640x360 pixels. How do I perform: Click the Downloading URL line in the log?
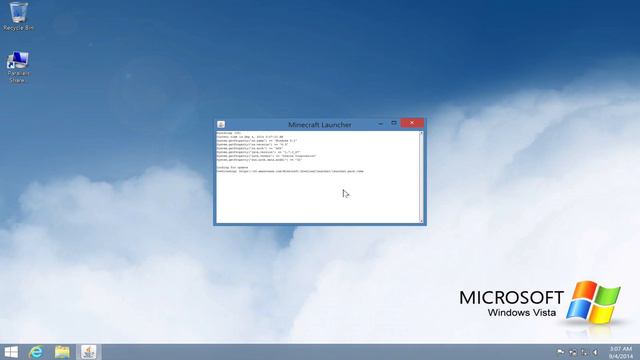(290, 171)
